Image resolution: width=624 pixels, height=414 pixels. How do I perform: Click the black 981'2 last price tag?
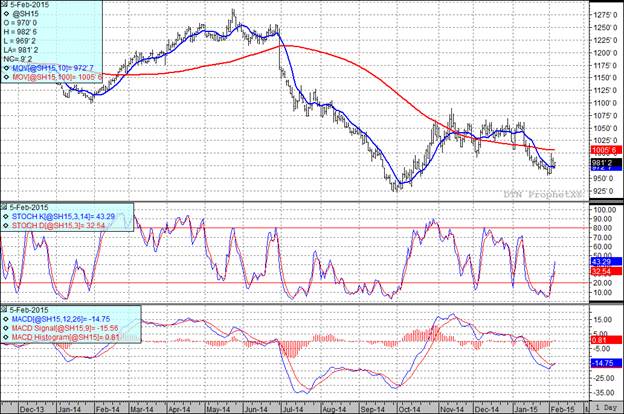[x=606, y=163]
